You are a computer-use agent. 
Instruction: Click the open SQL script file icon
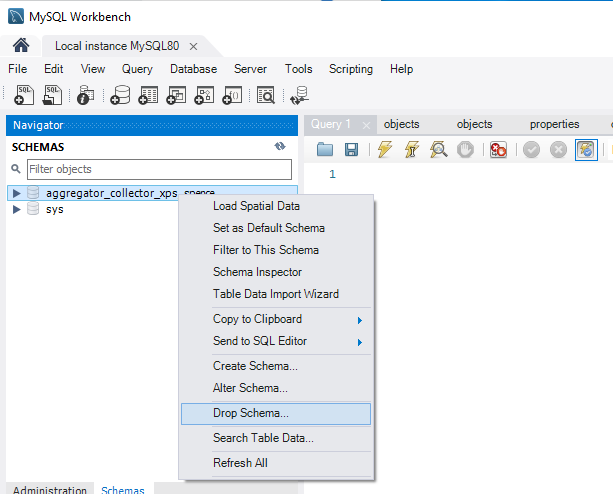coord(53,95)
